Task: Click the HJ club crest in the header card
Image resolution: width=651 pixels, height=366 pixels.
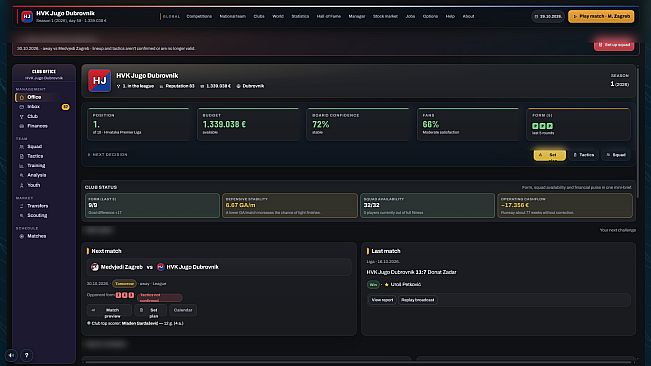Action: 99,81
